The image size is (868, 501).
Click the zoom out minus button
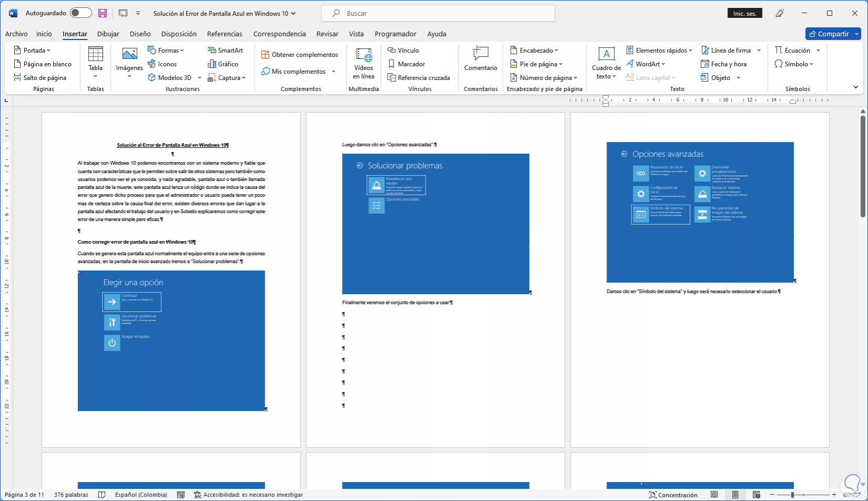click(772, 495)
